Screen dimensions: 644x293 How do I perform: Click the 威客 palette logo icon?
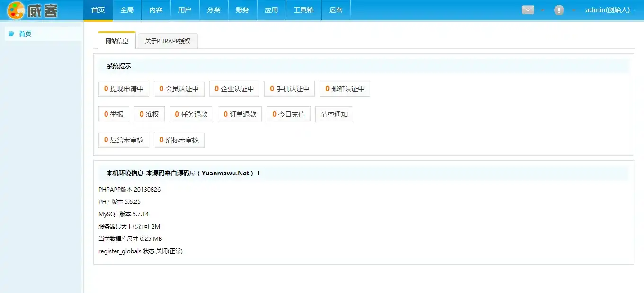pos(16,10)
